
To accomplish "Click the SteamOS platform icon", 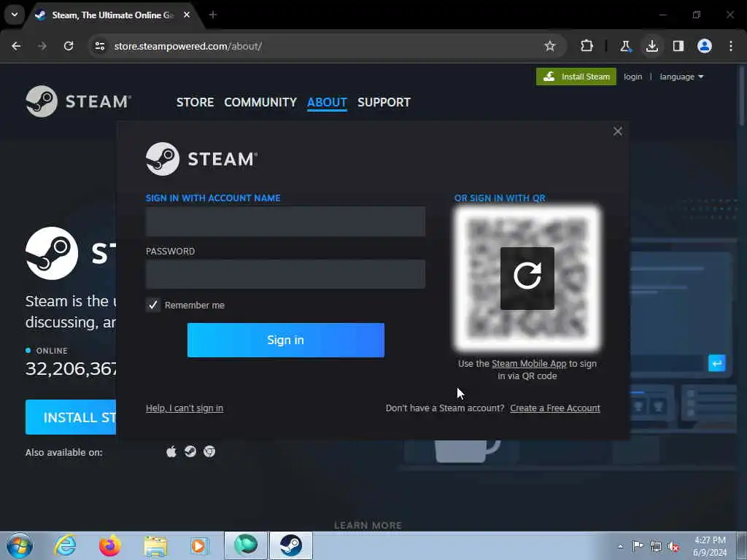I will (x=190, y=451).
